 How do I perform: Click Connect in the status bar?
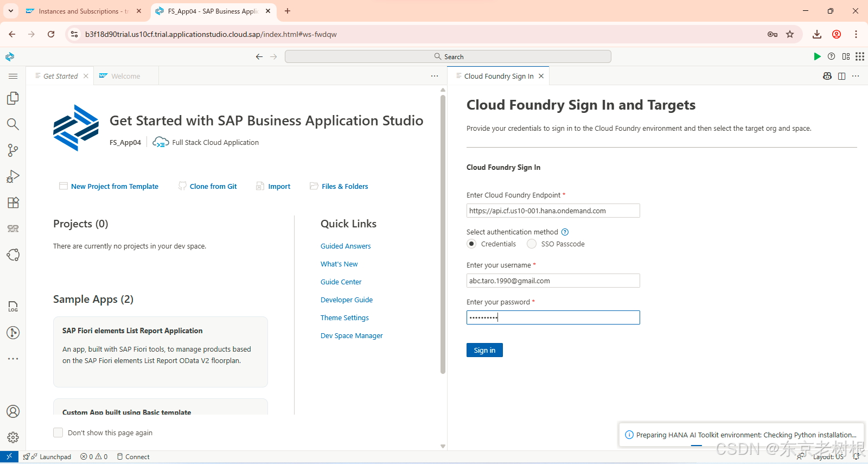[x=133, y=457]
